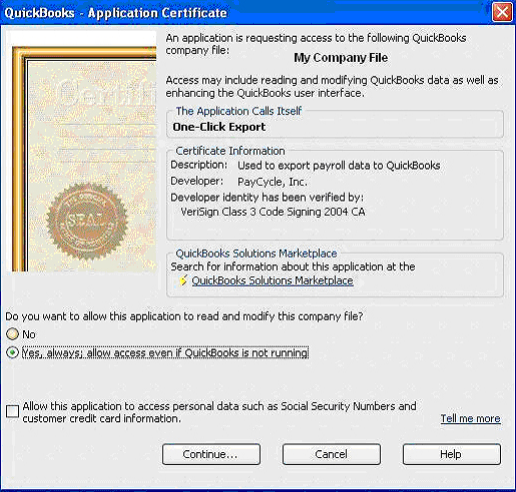Click the PayCycle, Inc. developer name
The width and height of the screenshot is (516, 492).
coord(272,182)
